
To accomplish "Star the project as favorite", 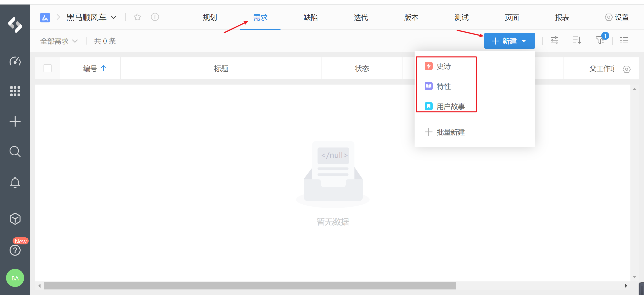I will [x=137, y=17].
